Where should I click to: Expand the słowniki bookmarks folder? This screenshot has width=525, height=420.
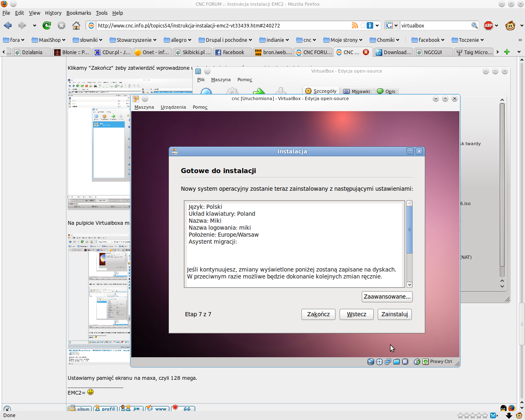tap(88, 40)
